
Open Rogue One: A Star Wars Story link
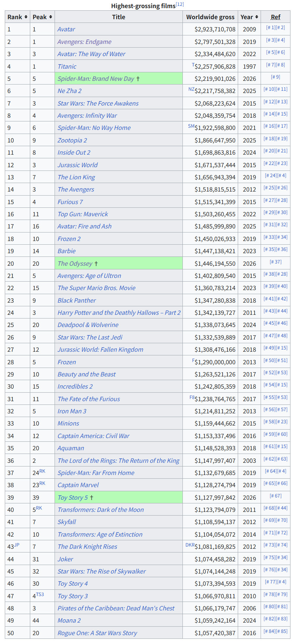pyautogui.click(x=97, y=633)
